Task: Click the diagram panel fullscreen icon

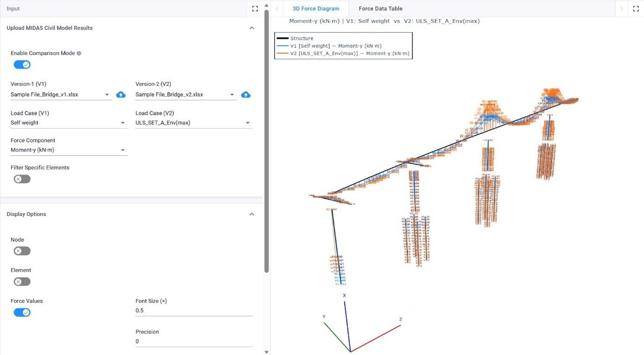Action: 636,9
